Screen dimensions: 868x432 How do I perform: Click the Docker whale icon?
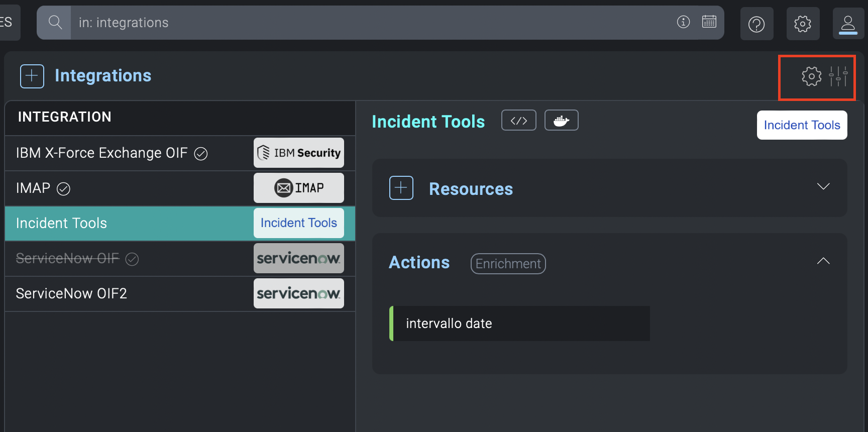pos(561,121)
